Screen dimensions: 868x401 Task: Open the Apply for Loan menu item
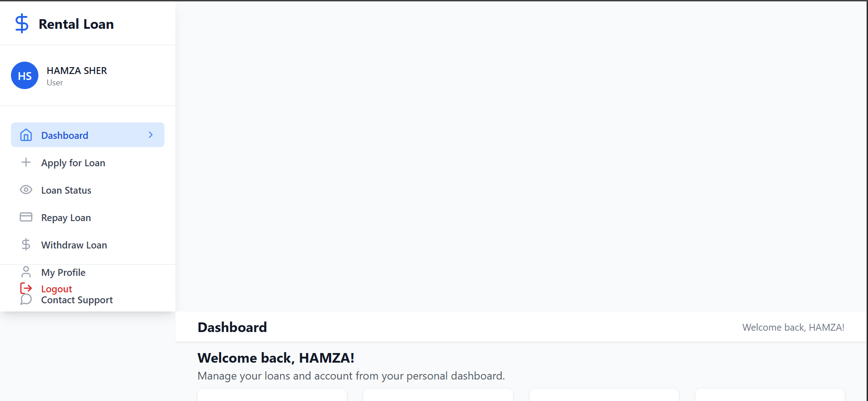[88, 163]
